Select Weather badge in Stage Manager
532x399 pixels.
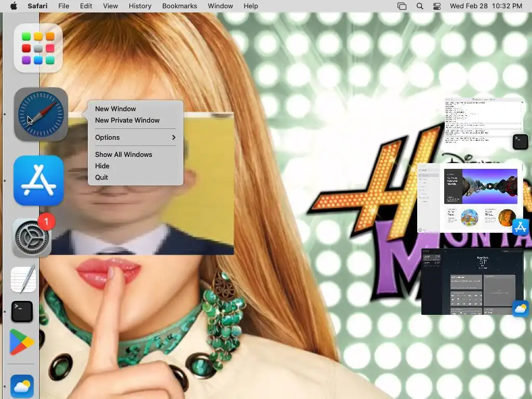click(521, 309)
